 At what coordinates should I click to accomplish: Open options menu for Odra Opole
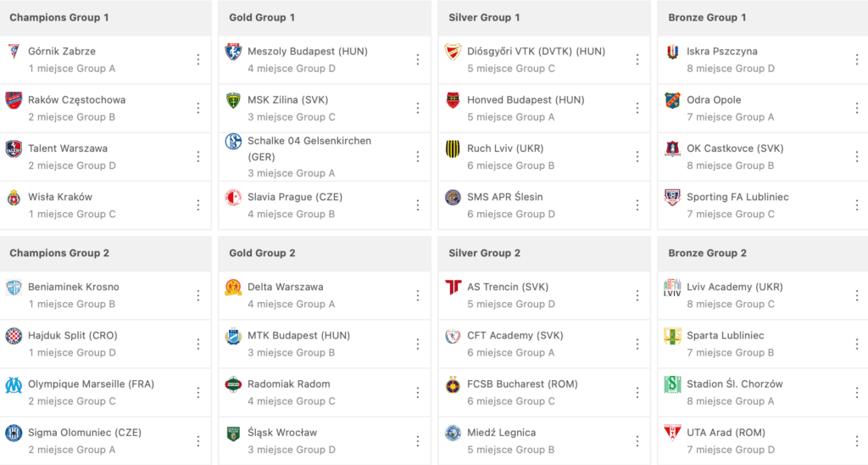point(857,108)
